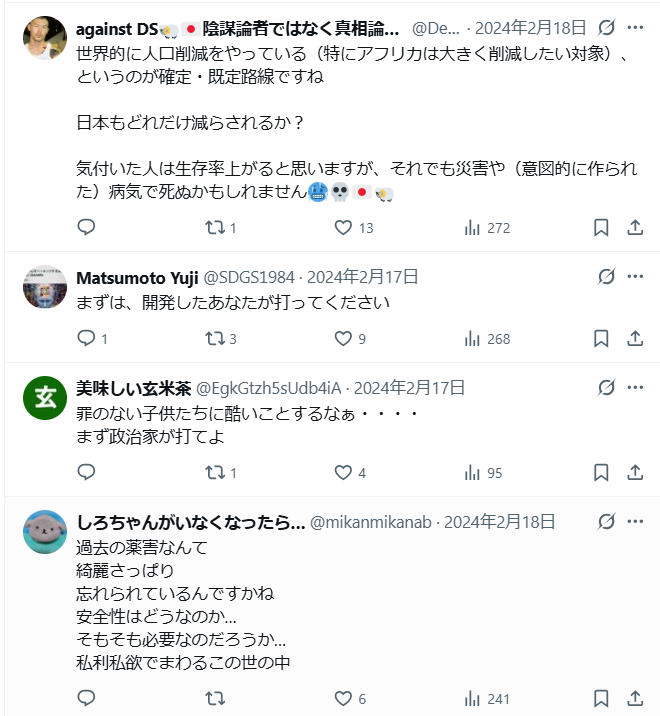
Task: Open more options on against DS's tweet
Action: click(634, 27)
